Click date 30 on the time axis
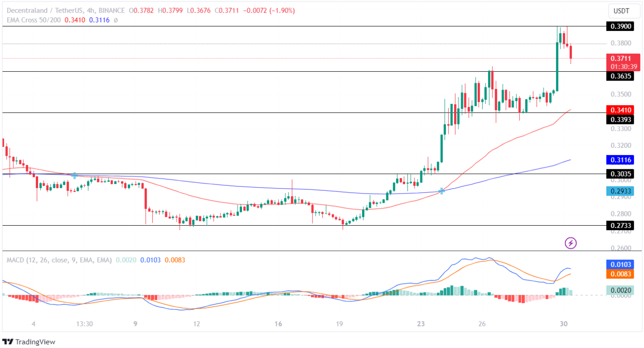 pyautogui.click(x=563, y=324)
